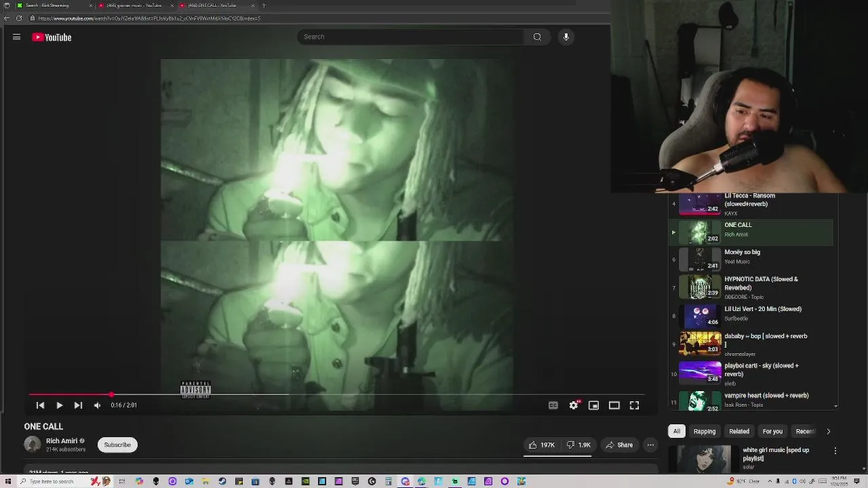Close the ONE CALL YouTube tab
Image resolution: width=868 pixels, height=488 pixels.
[x=253, y=5]
